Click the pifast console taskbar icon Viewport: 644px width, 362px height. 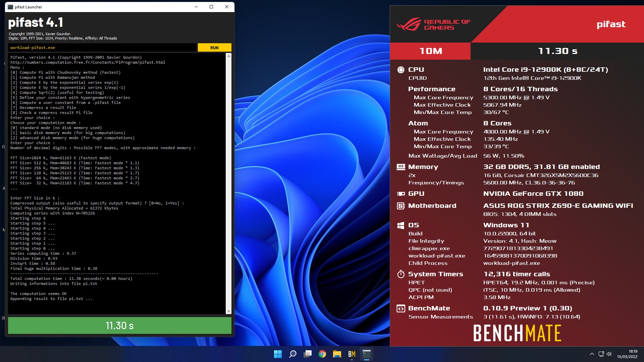[x=367, y=354]
